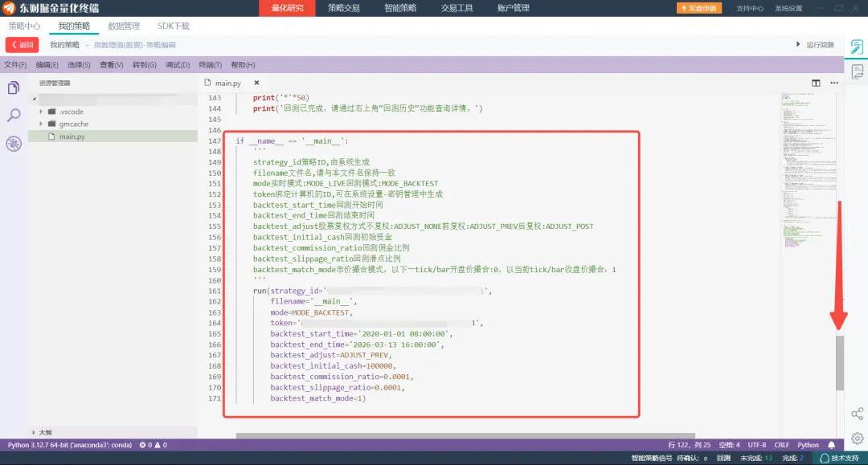Click the vertical scrollbar thumb in editor
This screenshot has height=465, width=868.
[840, 362]
